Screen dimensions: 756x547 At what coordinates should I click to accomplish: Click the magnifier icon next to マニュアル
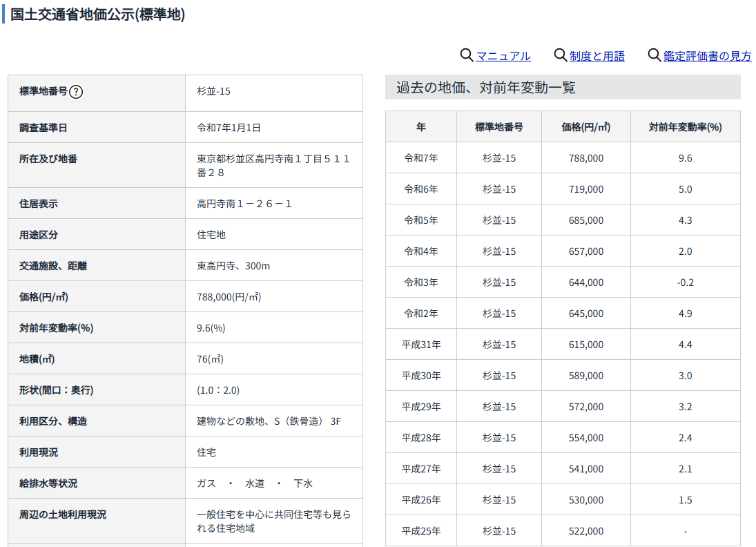coord(467,55)
